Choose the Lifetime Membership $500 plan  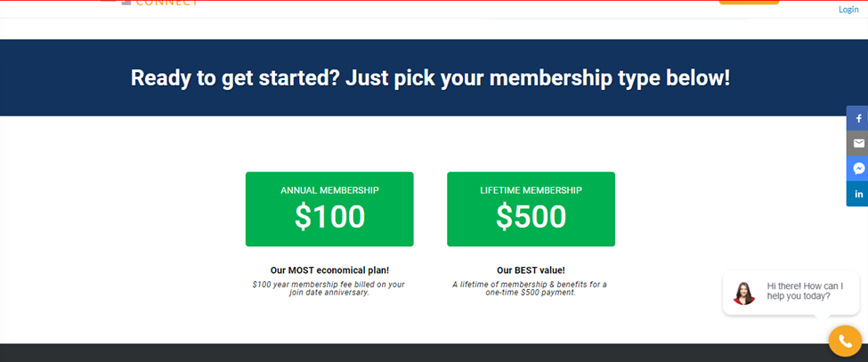tap(531, 209)
